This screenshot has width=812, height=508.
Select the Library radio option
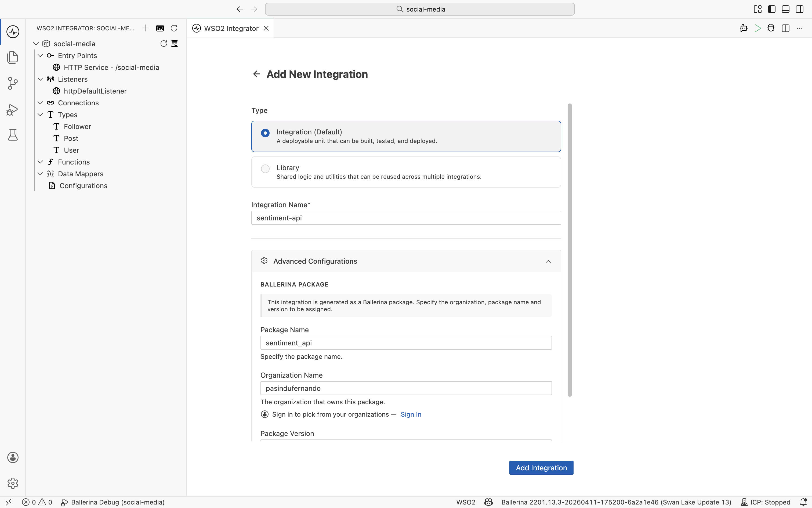tap(265, 169)
